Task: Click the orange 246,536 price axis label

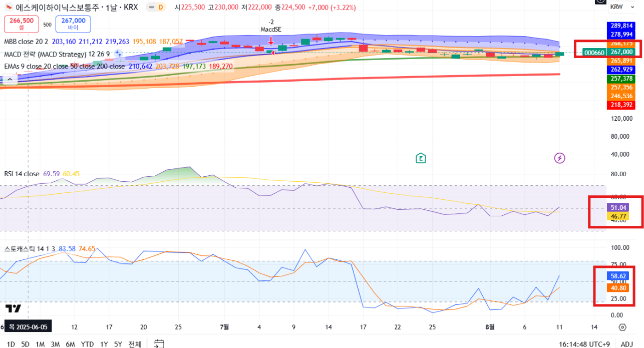Action: 621,96
